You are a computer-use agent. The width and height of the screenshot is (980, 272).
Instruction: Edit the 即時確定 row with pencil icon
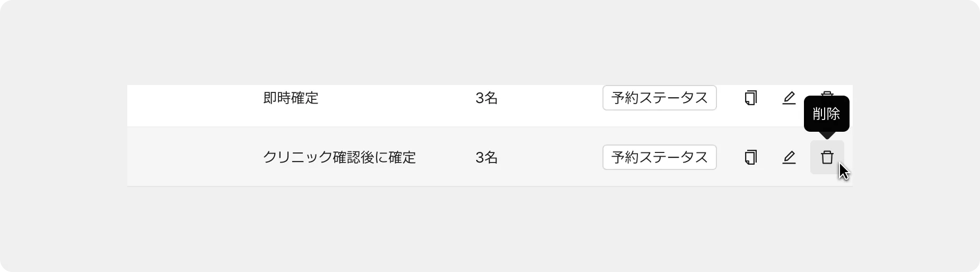point(789,98)
